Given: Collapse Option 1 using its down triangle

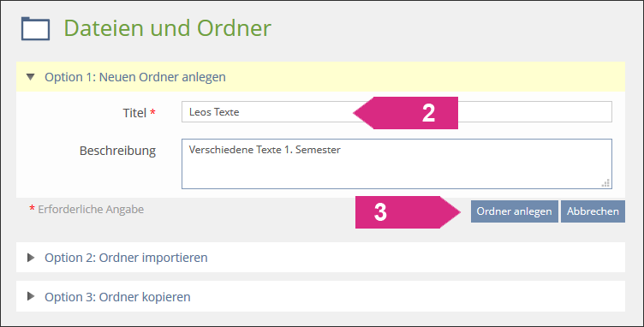Looking at the screenshot, I should [x=30, y=77].
